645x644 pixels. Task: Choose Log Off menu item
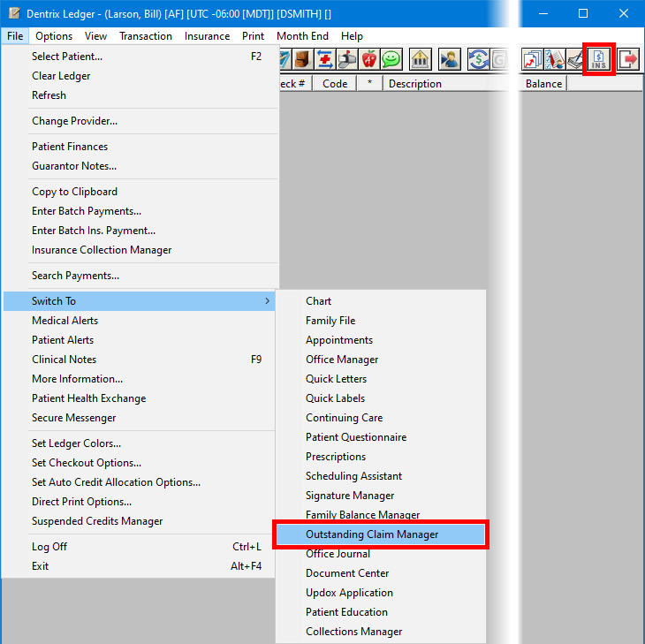coord(139,547)
